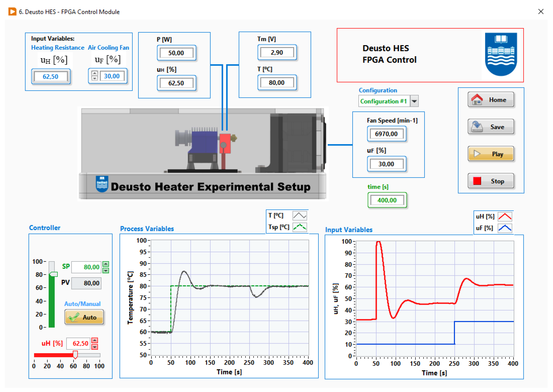The width and height of the screenshot is (553, 392).
Task: Click the Tsp [ºC] green legend icon
Action: click(x=300, y=227)
